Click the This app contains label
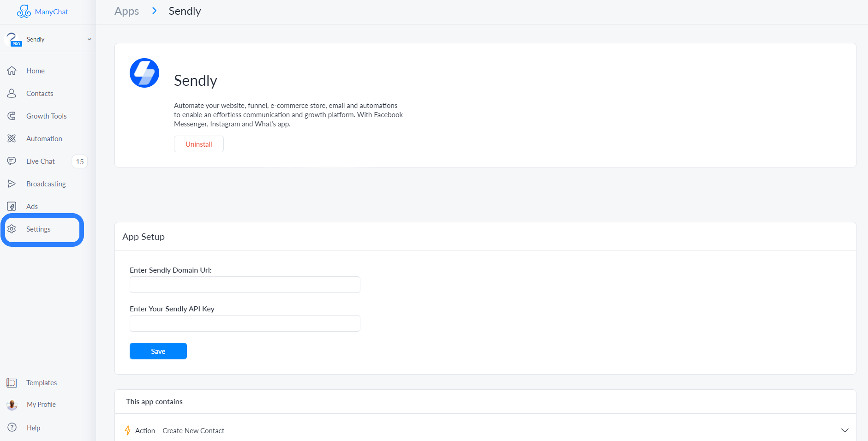Viewport: 868px width, 441px height. tap(154, 401)
